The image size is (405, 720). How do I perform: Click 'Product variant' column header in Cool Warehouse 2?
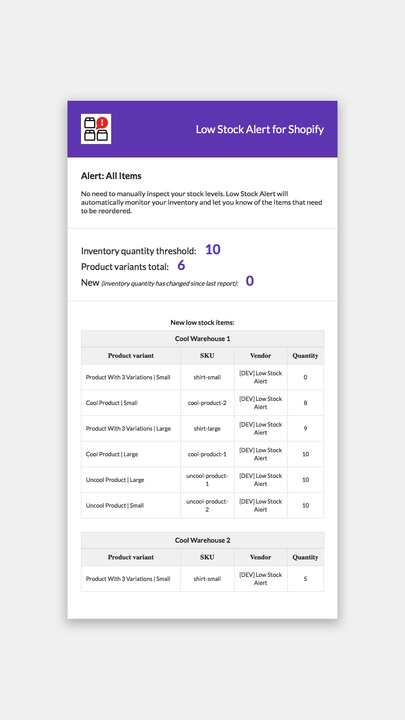pos(131,557)
